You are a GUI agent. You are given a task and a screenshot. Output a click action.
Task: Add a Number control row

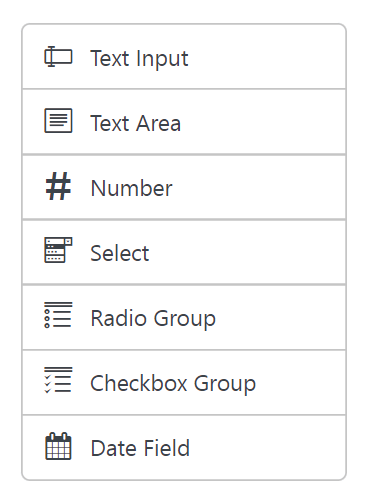click(184, 187)
